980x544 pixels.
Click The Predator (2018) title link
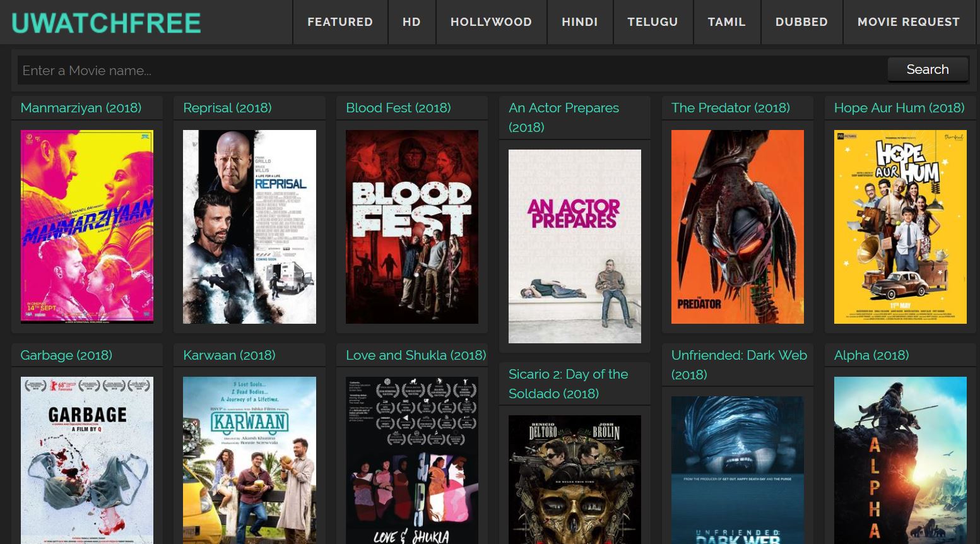coord(730,108)
